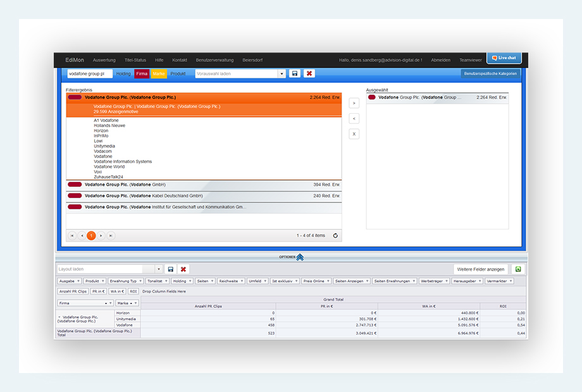Click the PR in € data field button
The height and width of the screenshot is (392, 582).
tap(99, 291)
